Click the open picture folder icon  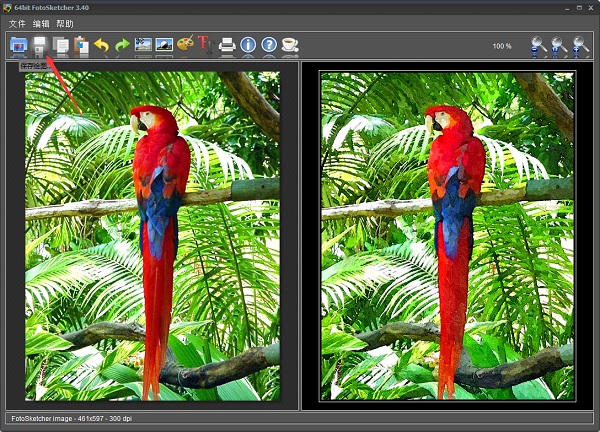[18, 45]
